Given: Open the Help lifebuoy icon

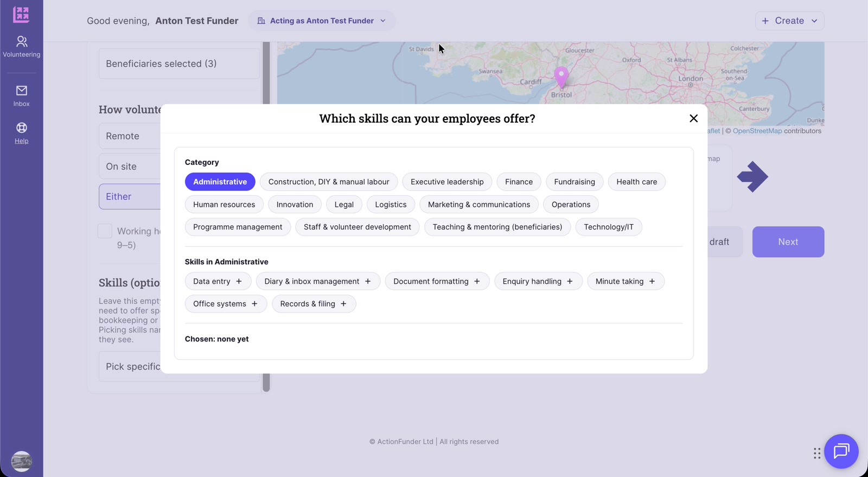Looking at the screenshot, I should 22,128.
